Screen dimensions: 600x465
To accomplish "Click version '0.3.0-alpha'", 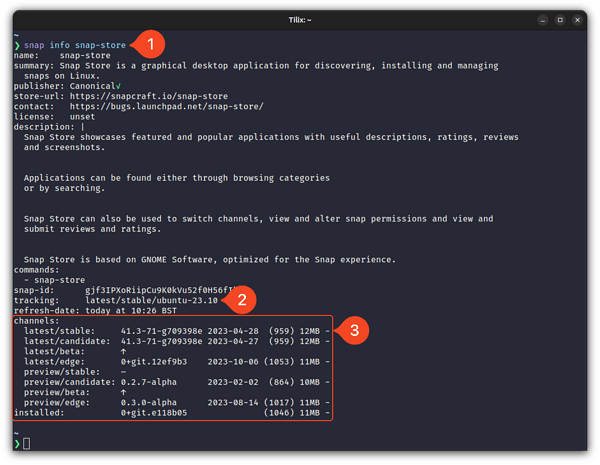I will 149,402.
